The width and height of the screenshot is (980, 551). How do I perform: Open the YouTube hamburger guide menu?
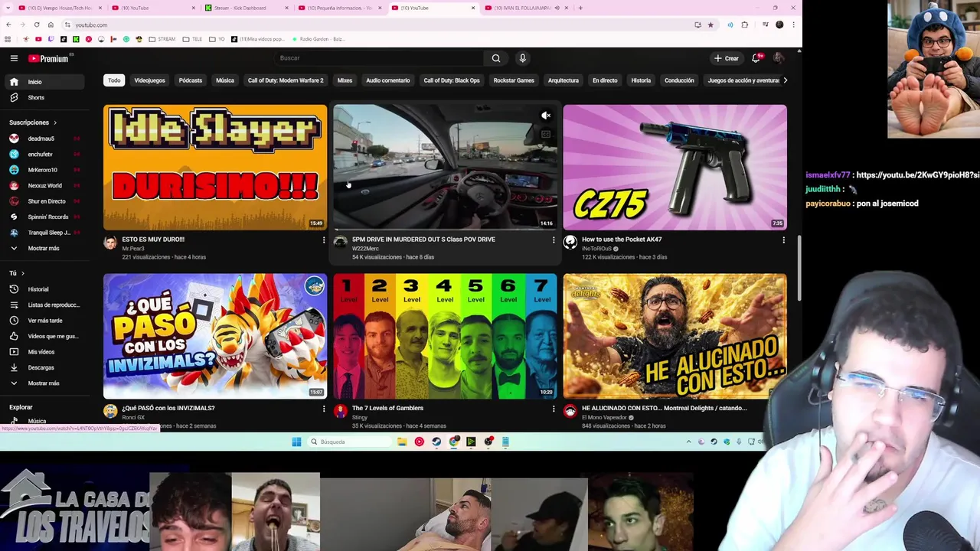[14, 58]
